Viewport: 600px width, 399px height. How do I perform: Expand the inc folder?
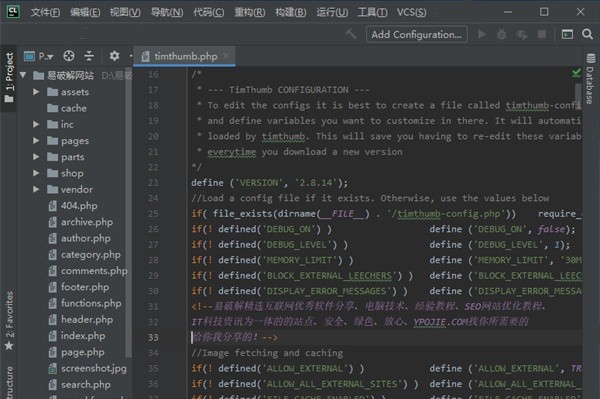click(36, 124)
